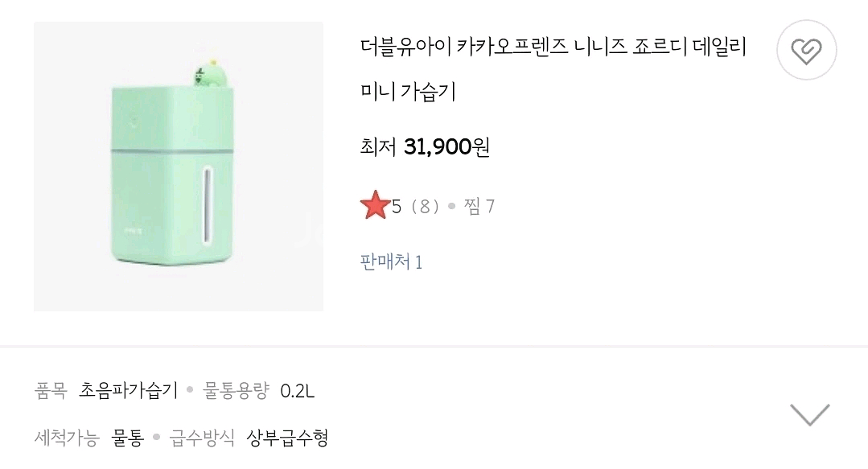Click the 물통 washable part value
Viewport: 868px width, 469px height.
(x=127, y=438)
